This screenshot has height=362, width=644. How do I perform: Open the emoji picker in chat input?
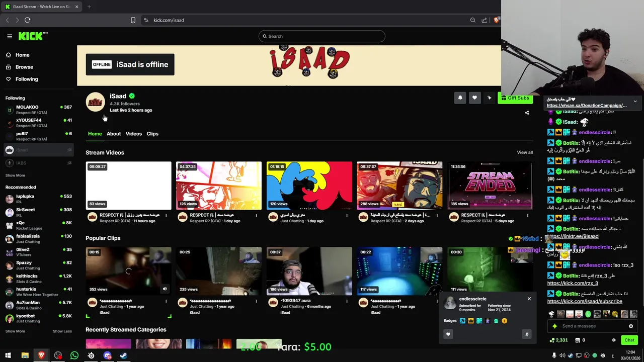coord(631,326)
